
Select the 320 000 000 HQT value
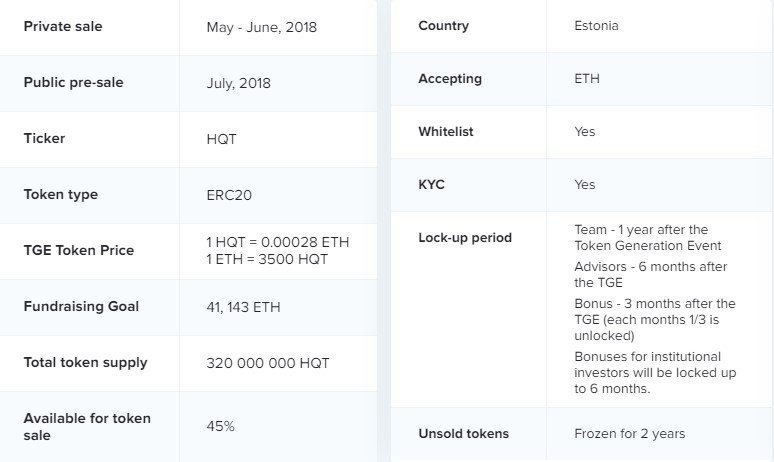(x=268, y=363)
